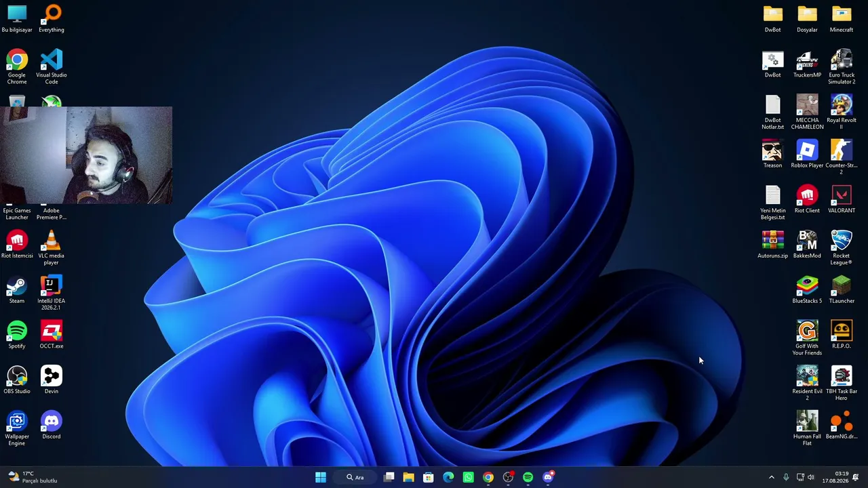Select the Riot Client shortcut
The width and height of the screenshot is (868, 488).
tap(807, 200)
